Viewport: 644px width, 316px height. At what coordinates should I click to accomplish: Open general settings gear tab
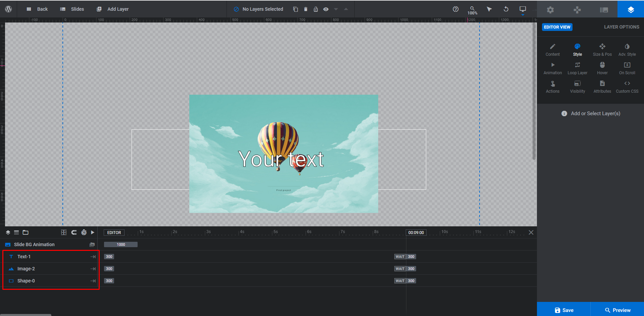click(550, 10)
